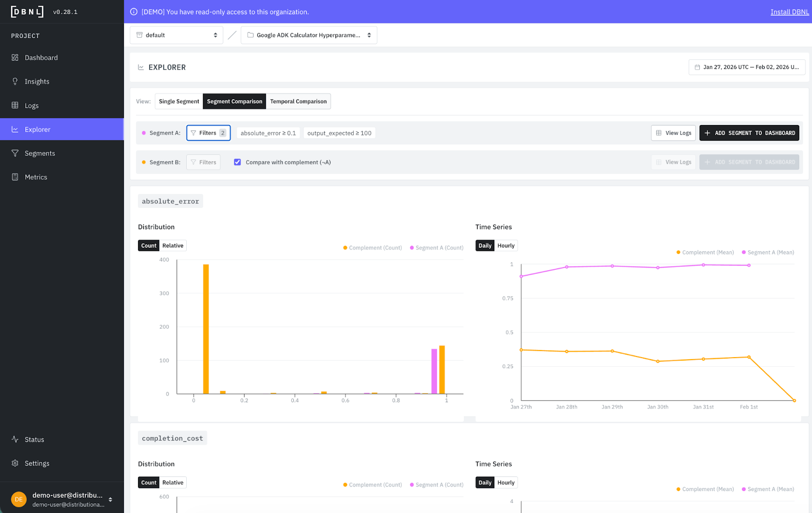The height and width of the screenshot is (513, 812).
Task: Open Segment A Filters panel
Action: pyautogui.click(x=209, y=133)
